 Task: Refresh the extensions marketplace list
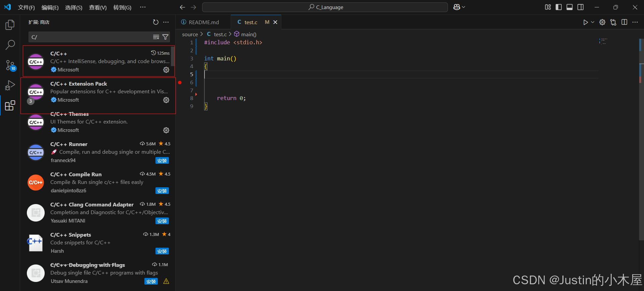[x=156, y=22]
